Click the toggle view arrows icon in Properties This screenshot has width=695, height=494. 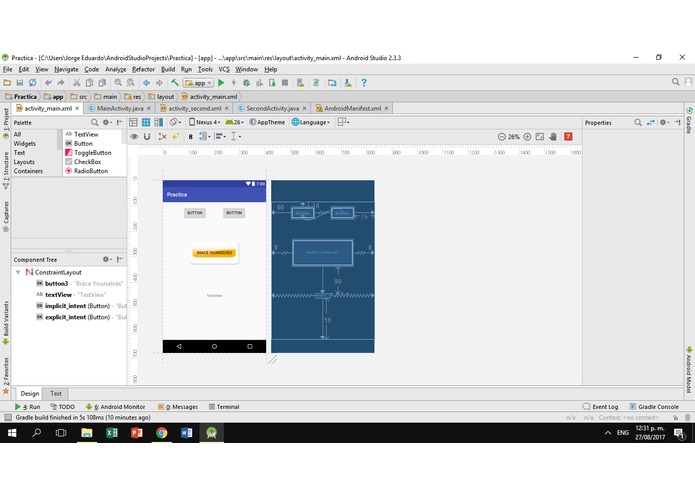click(x=650, y=122)
